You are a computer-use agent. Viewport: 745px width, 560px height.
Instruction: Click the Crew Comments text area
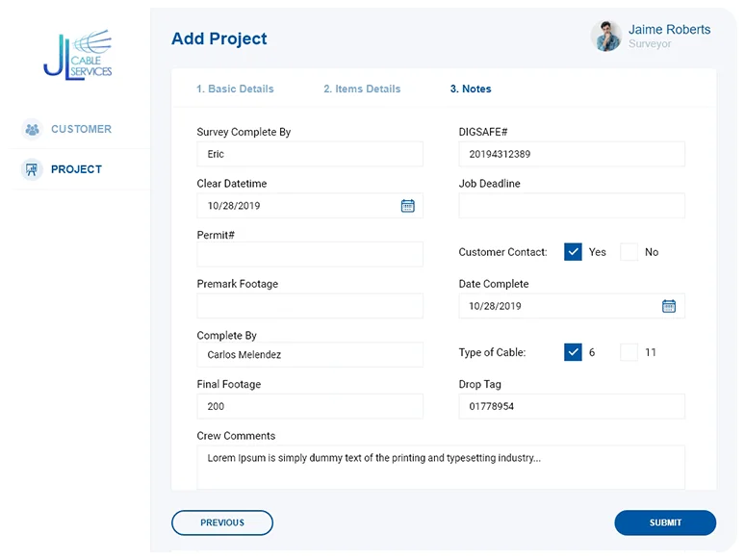tap(443, 467)
